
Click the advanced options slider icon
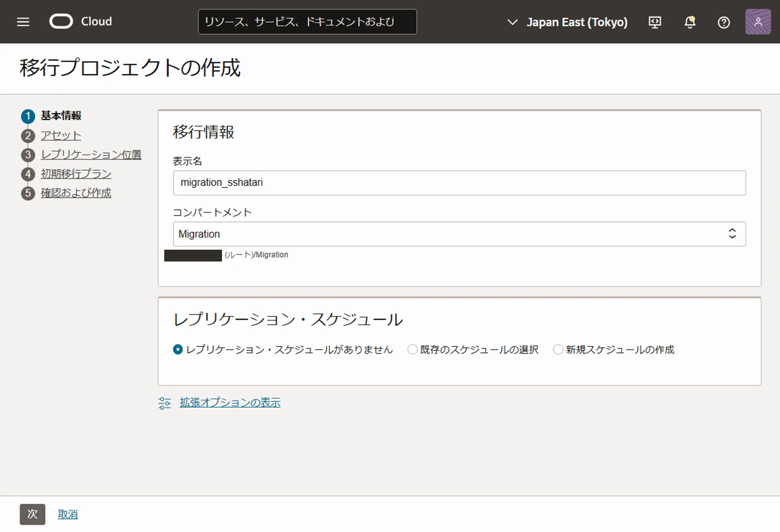(164, 403)
